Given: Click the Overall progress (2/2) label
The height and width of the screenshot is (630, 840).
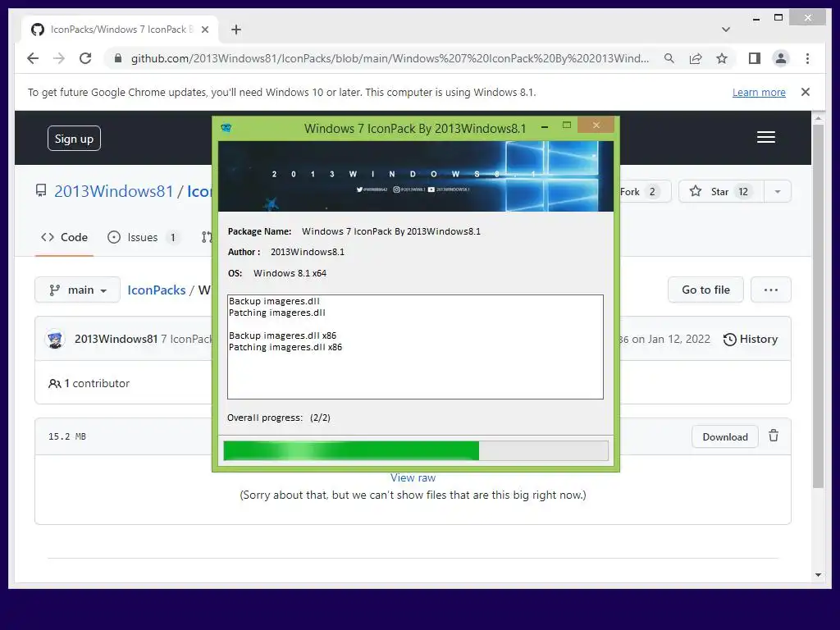Looking at the screenshot, I should click(279, 418).
